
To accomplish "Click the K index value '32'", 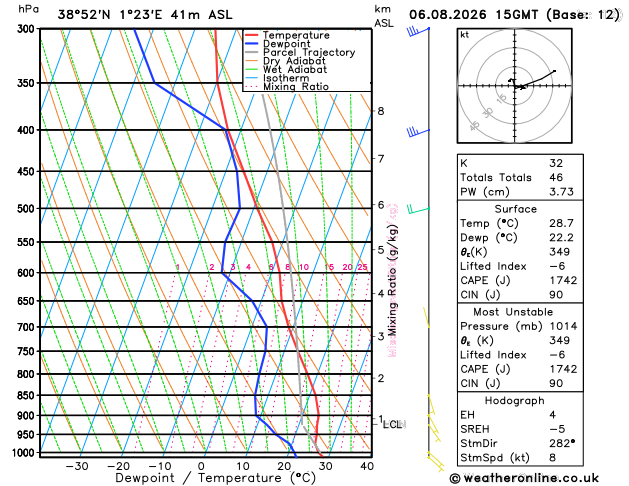I will click(556, 163).
